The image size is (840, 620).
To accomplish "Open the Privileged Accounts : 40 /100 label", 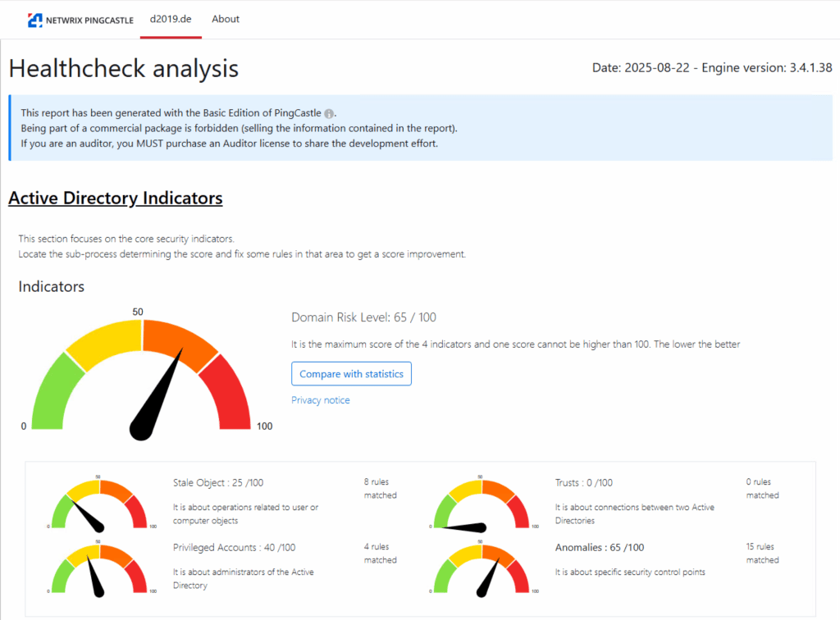I will click(234, 548).
